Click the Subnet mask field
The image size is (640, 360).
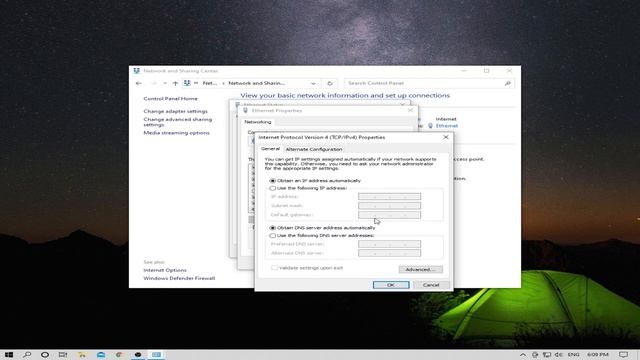(x=389, y=206)
